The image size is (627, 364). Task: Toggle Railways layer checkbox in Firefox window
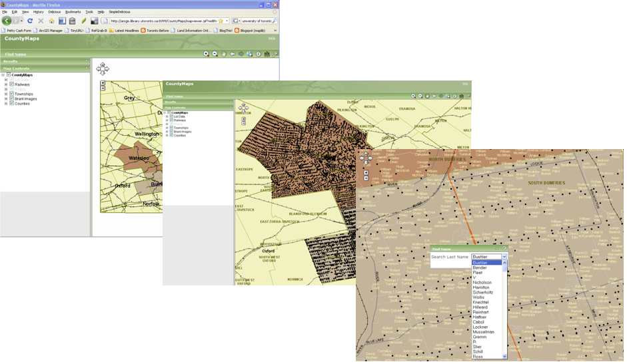pos(11,85)
